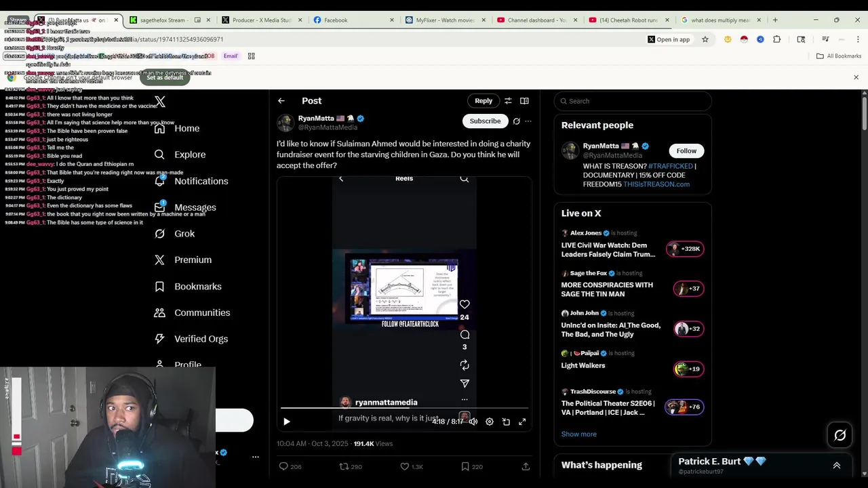The width and height of the screenshot is (868, 488).
Task: Open the Chrome extensions puzzle icon
Action: click(x=776, y=39)
